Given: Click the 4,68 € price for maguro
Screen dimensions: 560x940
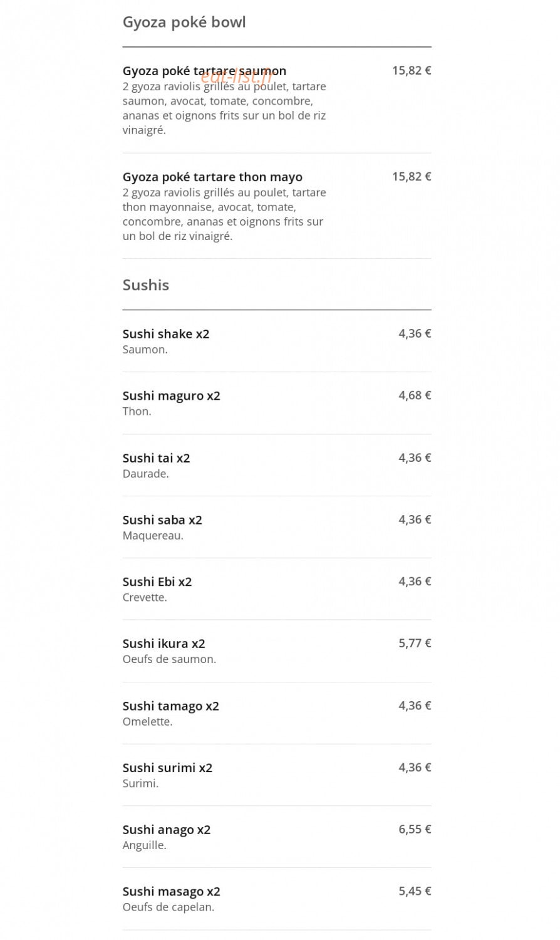Looking at the screenshot, I should pos(415,395).
